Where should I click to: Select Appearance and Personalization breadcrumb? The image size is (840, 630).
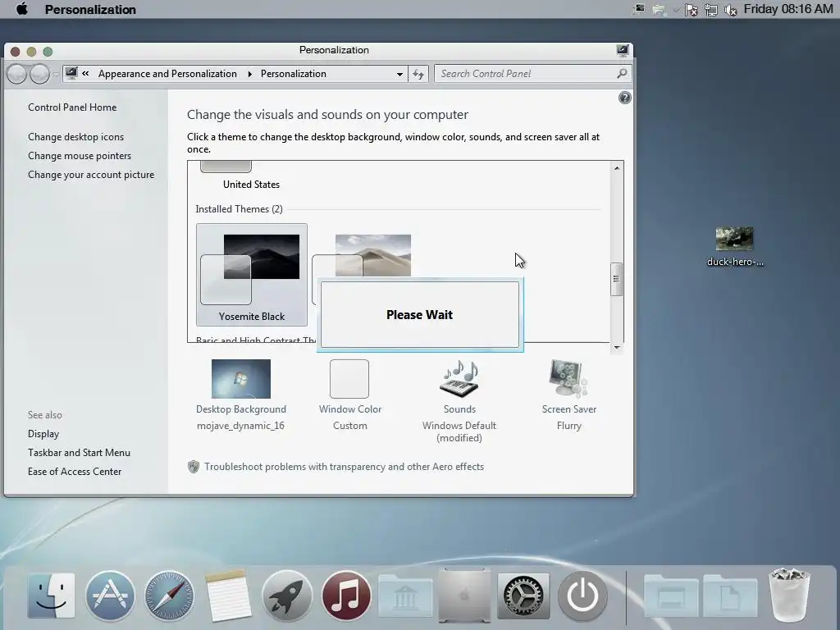click(167, 73)
